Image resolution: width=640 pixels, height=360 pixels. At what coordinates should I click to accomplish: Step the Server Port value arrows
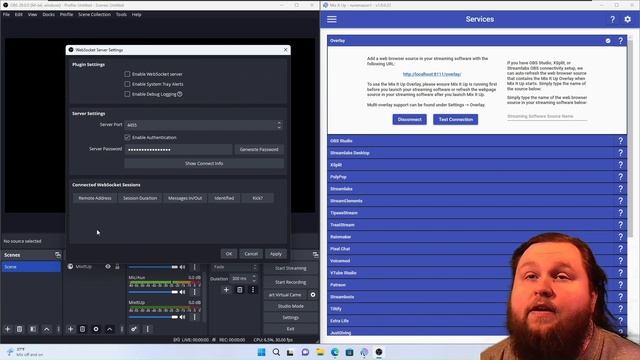coord(279,125)
